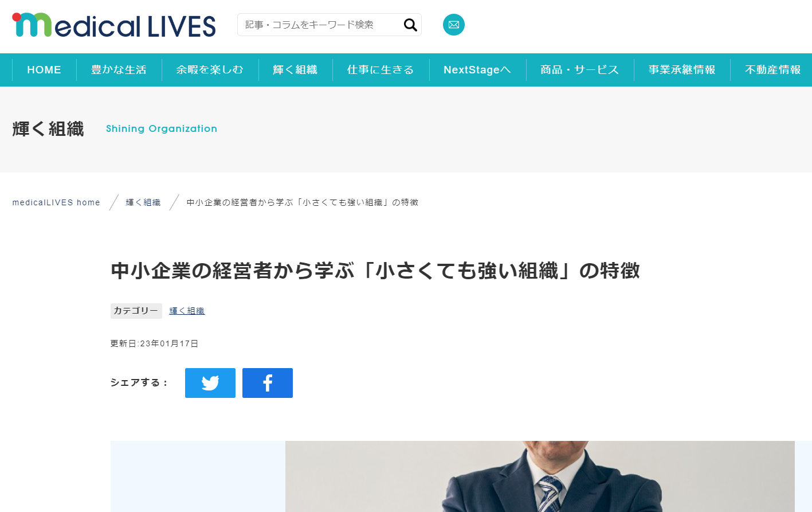Select 輝く組織 in the navigation bar
Image resolution: width=812 pixels, height=512 pixels.
tap(295, 70)
